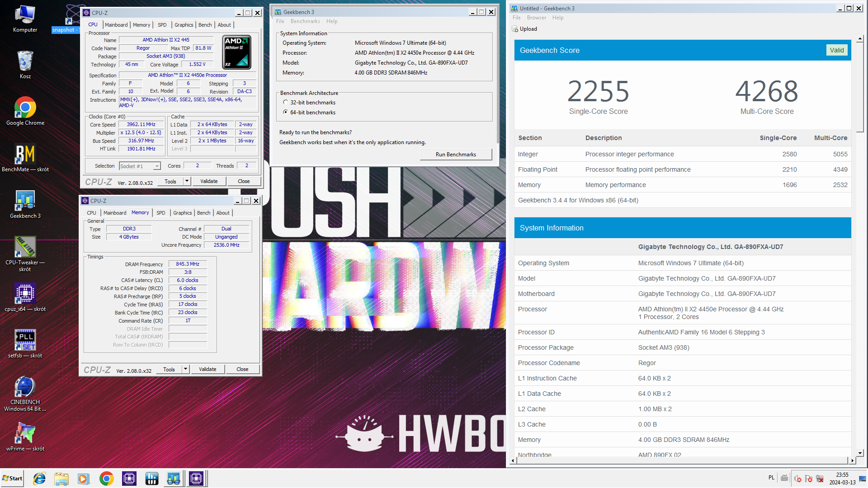Screen dimensions: 868x488
Task: Click Tools button in top CPU-Z window
Action: [170, 181]
